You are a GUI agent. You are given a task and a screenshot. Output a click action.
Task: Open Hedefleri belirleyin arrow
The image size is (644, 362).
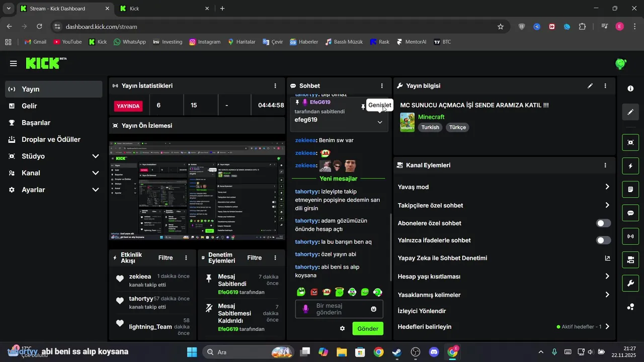[x=607, y=326]
